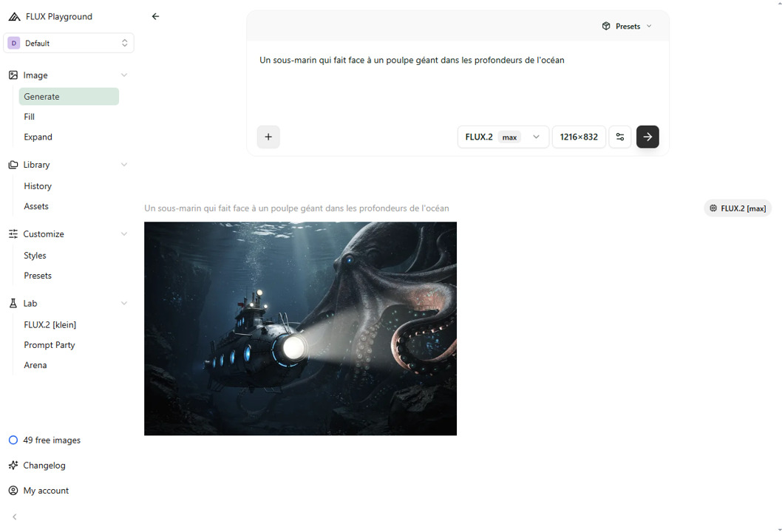Viewport: 782px width, 532px height.
Task: Open Presets in the sidebar
Action: click(38, 275)
